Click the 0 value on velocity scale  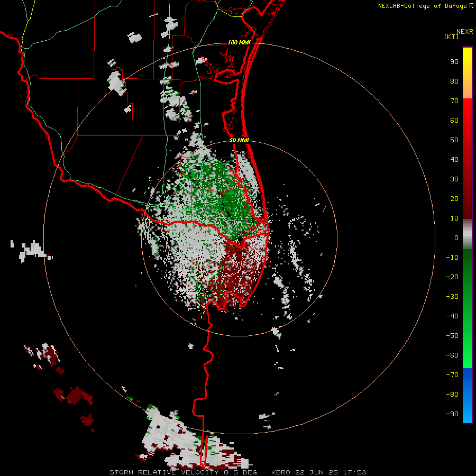tap(456, 238)
